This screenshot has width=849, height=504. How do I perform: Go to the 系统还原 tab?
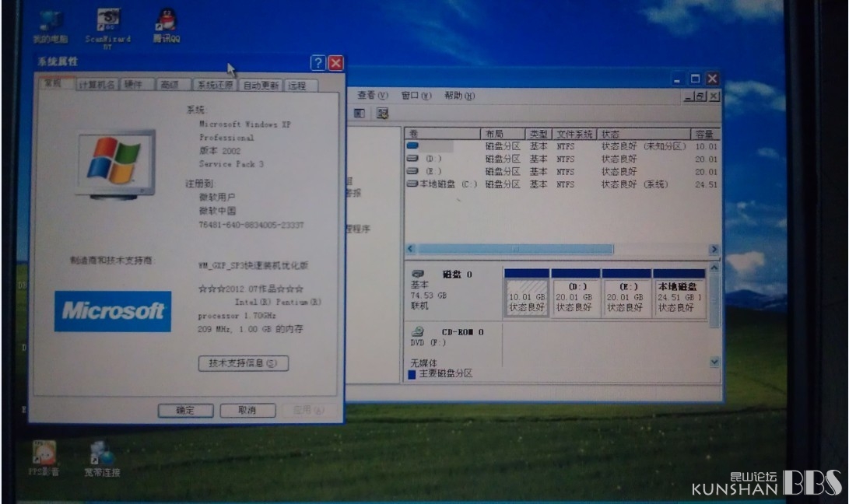click(215, 85)
